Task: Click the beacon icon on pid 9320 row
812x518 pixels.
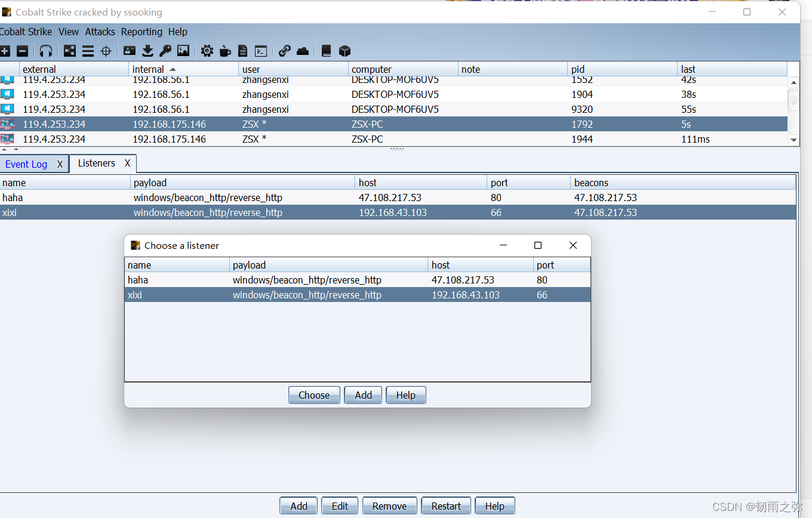Action: click(7, 109)
